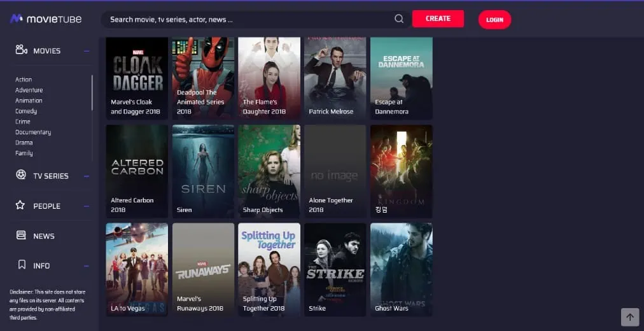This screenshot has width=644, height=331.
Task: Select the Family genre
Action: (x=24, y=153)
